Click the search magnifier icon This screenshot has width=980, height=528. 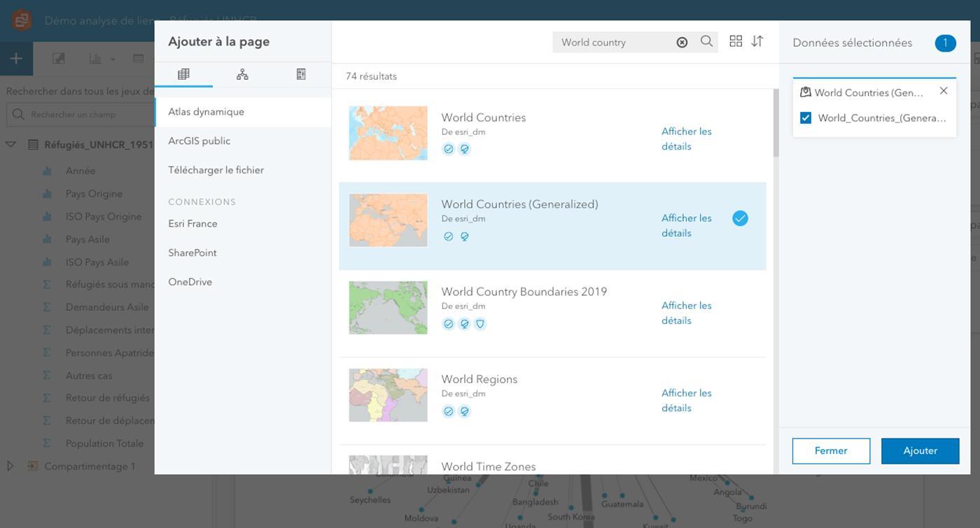tap(707, 42)
